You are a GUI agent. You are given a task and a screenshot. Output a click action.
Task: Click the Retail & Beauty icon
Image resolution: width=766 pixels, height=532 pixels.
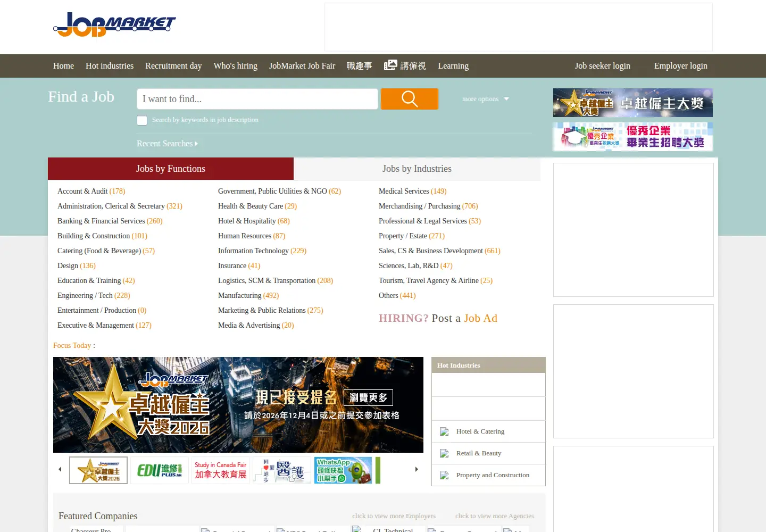(444, 453)
